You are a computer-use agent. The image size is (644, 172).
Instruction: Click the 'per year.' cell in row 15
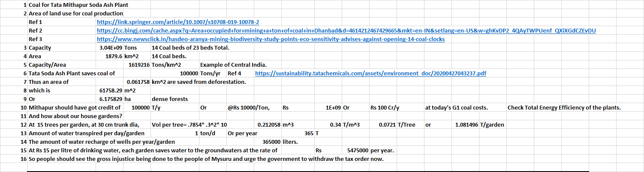(382, 150)
